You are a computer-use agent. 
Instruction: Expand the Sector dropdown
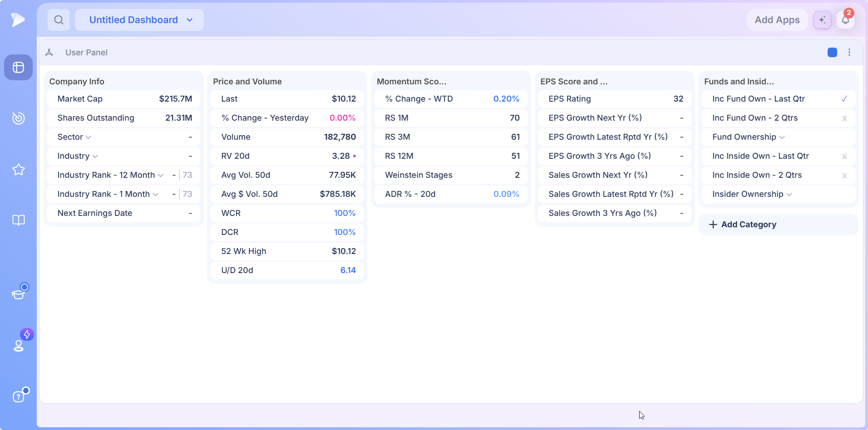[x=89, y=137]
